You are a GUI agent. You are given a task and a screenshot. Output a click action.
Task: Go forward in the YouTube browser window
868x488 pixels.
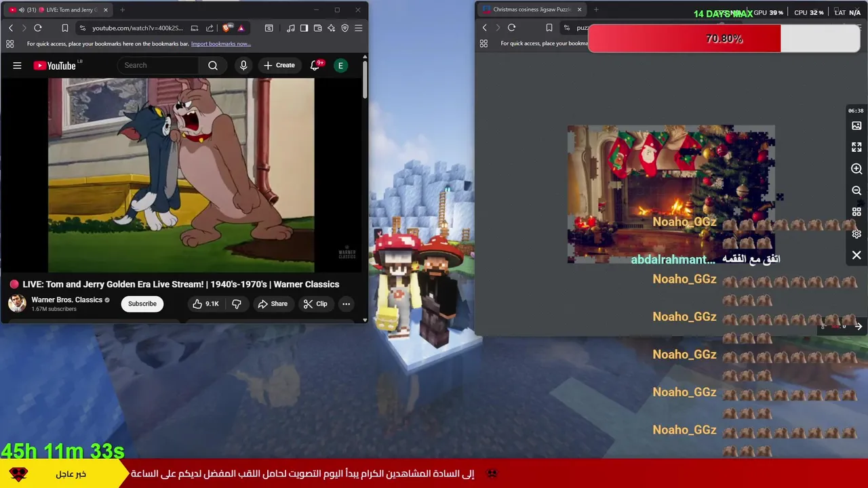tap(24, 28)
